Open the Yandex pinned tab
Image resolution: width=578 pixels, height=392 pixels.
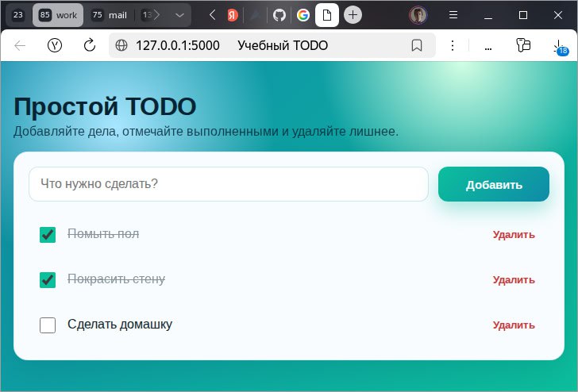(x=232, y=15)
